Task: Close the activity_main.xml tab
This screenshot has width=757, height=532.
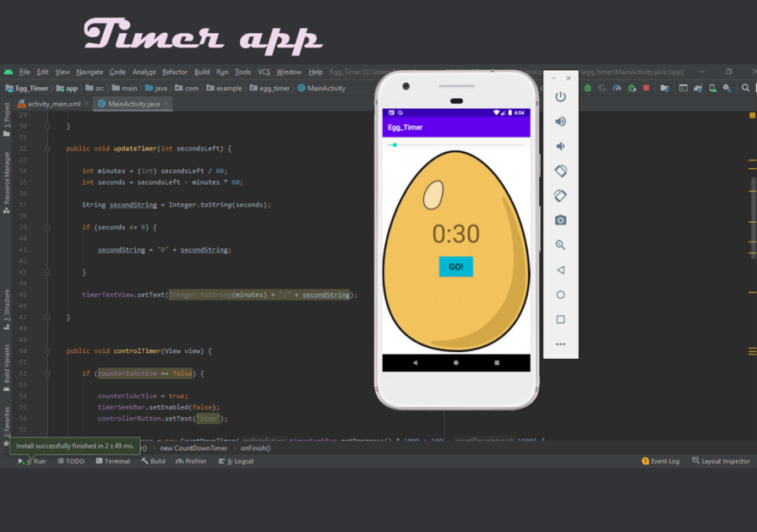Action: point(86,103)
